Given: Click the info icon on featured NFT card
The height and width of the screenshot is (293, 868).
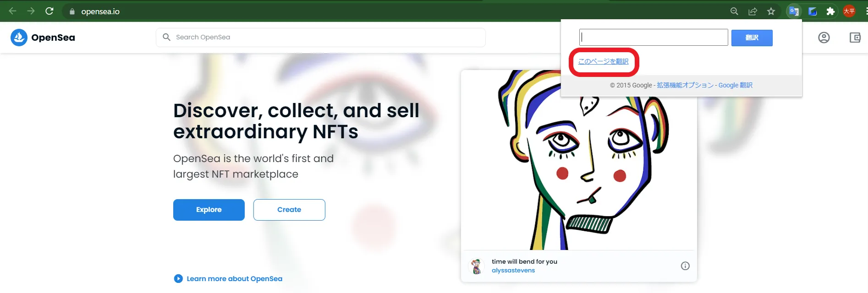Looking at the screenshot, I should [x=685, y=266].
